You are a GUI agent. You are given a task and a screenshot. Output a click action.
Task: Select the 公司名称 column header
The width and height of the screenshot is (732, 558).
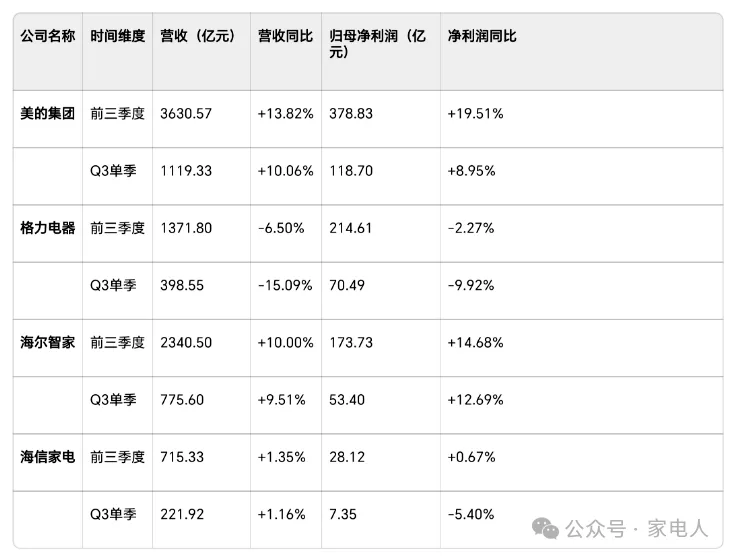[48, 36]
